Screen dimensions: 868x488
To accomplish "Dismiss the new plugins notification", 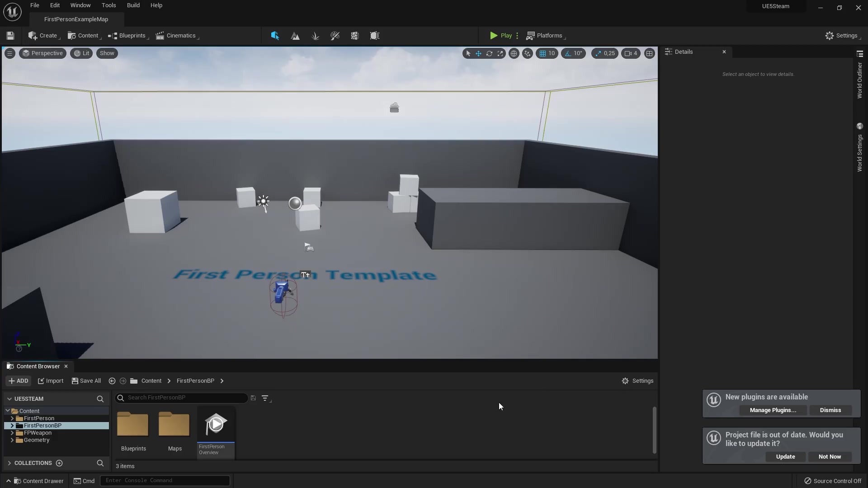I will pos(830,410).
